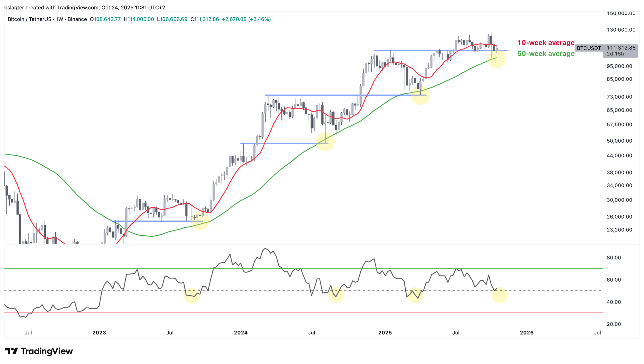This screenshot has height=364, width=644.
Task: Click the 50,000.00 price scale label
Action: (x=619, y=141)
